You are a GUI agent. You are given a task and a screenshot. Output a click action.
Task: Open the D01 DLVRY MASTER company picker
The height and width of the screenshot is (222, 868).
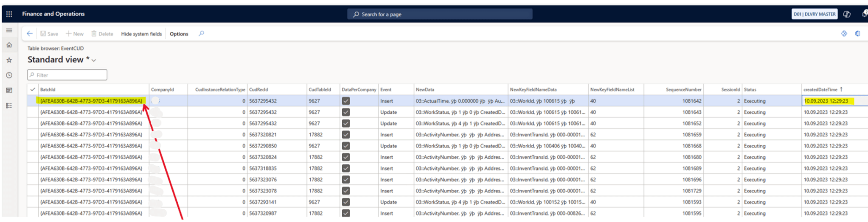tap(814, 14)
